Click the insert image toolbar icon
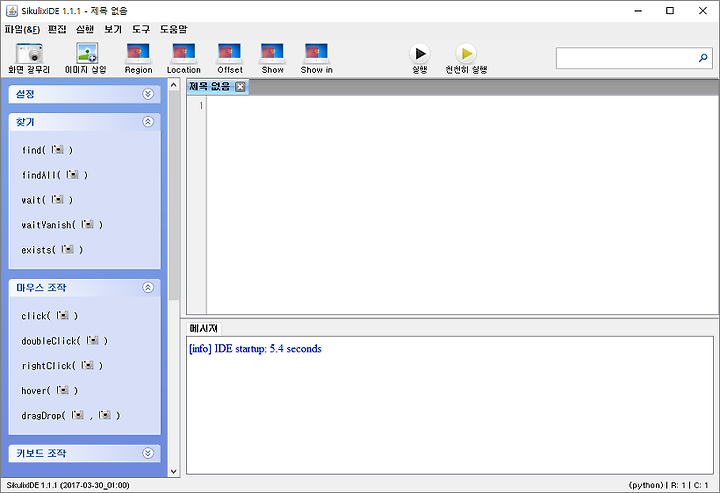This screenshot has height=493, width=720. pos(87,53)
